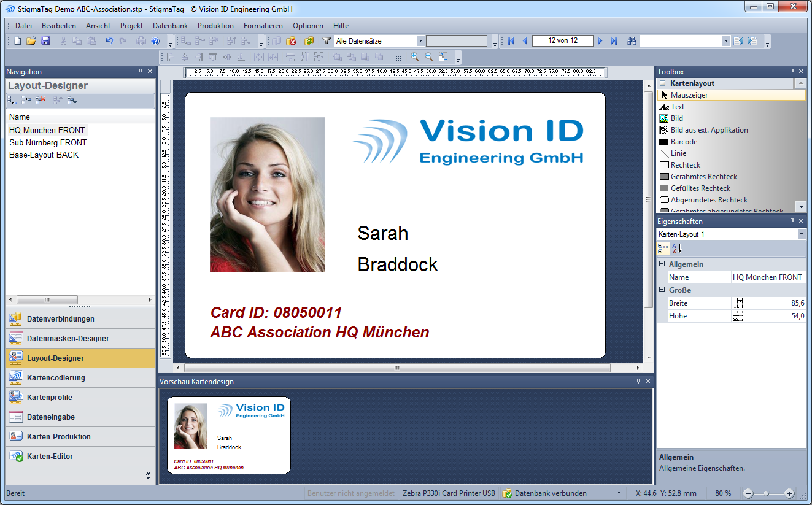Increase zoom with the status bar plus button
The image size is (812, 505).
pos(789,493)
